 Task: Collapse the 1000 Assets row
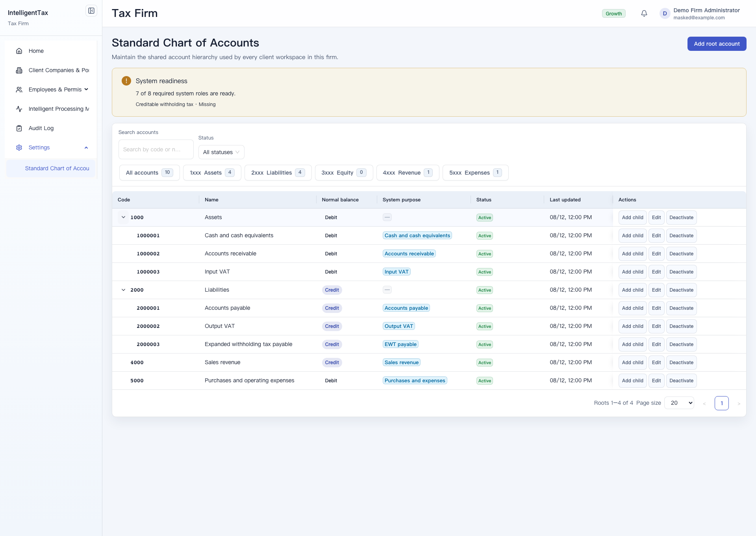pyautogui.click(x=123, y=217)
